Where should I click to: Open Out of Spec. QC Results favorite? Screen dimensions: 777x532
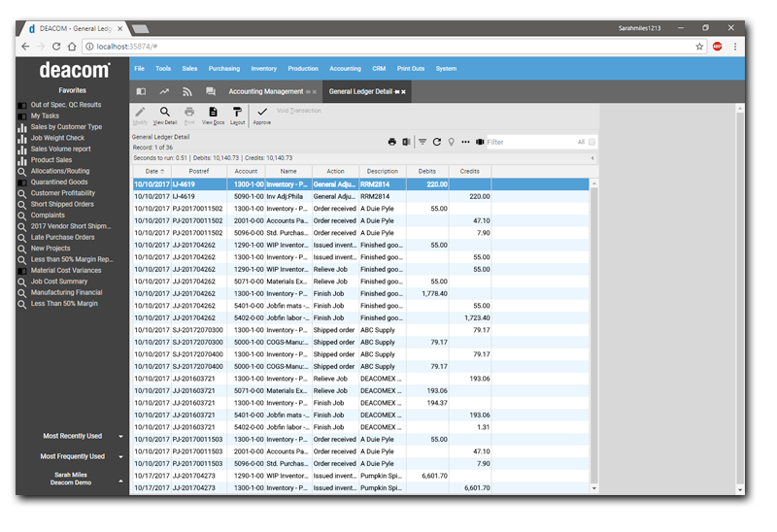tap(66, 105)
